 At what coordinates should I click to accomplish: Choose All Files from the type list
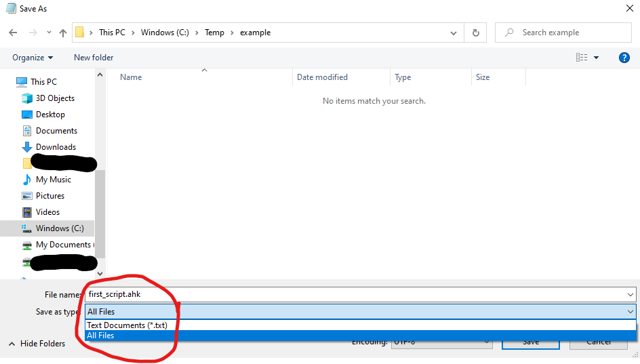pyautogui.click(x=361, y=336)
